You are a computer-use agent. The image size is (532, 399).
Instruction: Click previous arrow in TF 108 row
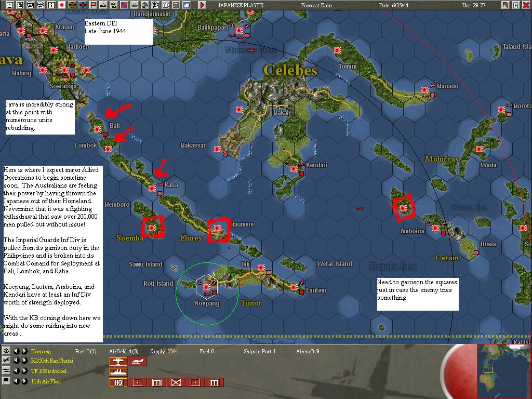point(16,371)
